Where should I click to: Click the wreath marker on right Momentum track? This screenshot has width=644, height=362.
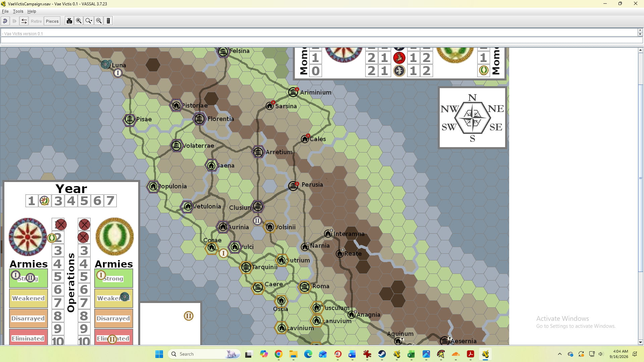(x=483, y=70)
